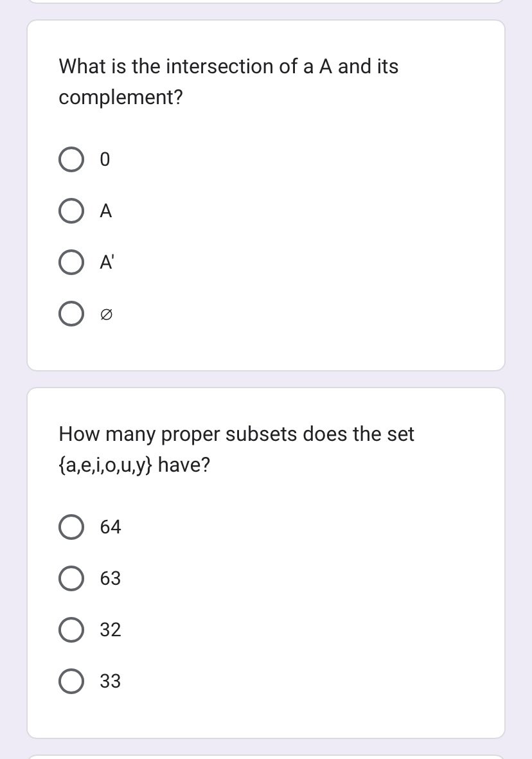Click the second question card
532x759 pixels.
(266, 562)
